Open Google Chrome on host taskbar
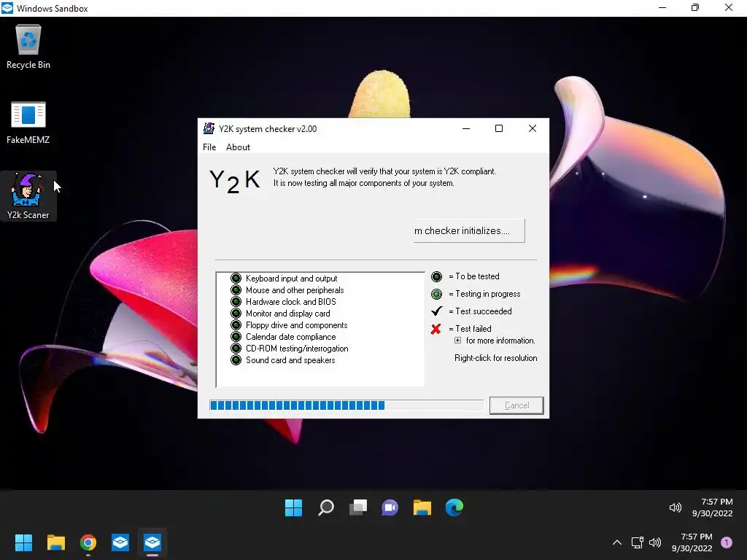 (x=88, y=542)
